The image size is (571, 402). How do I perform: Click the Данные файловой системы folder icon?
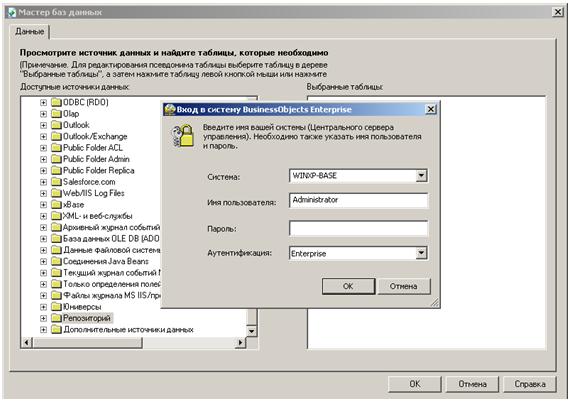(x=56, y=250)
